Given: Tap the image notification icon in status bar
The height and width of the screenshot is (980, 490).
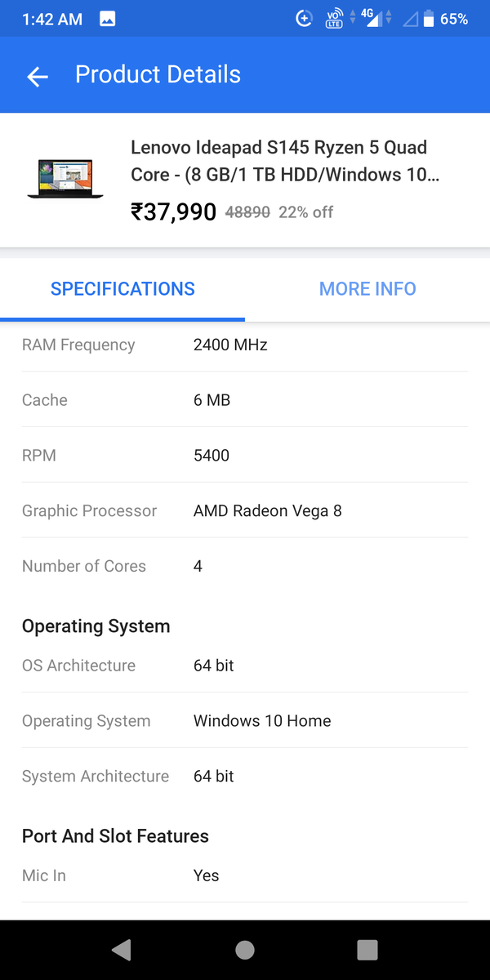Looking at the screenshot, I should (x=108, y=19).
